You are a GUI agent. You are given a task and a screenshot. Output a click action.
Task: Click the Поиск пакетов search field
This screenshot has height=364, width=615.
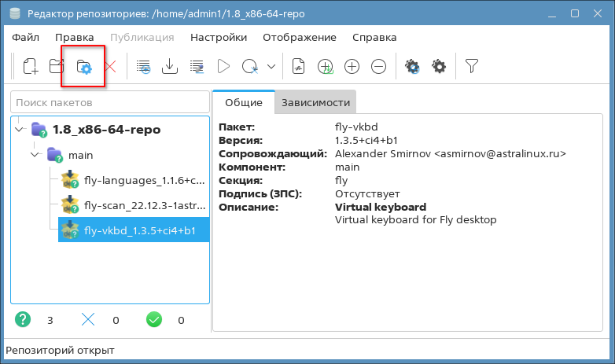coord(110,102)
